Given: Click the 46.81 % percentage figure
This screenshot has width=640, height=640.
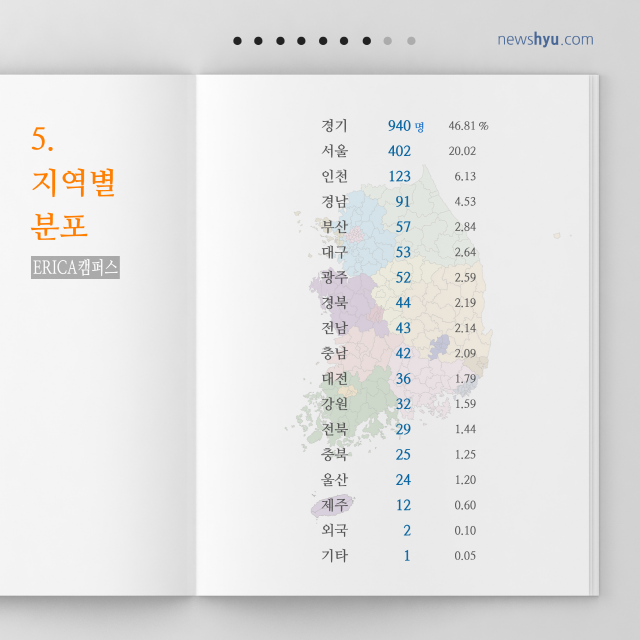Looking at the screenshot, I should click(x=468, y=126).
